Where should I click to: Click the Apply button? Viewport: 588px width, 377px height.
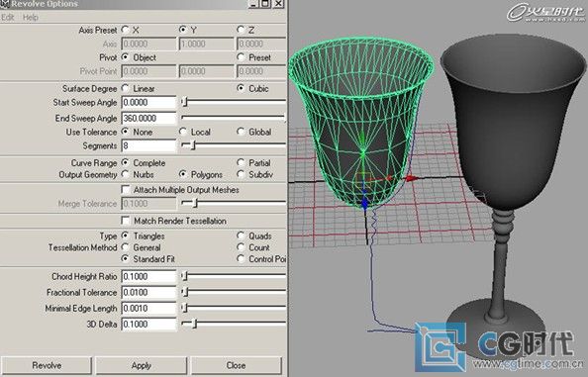pos(141,365)
